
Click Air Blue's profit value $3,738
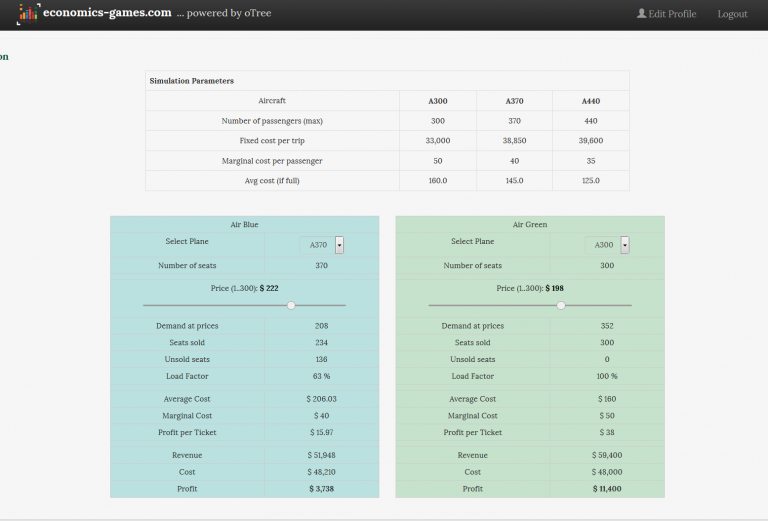(x=319, y=489)
